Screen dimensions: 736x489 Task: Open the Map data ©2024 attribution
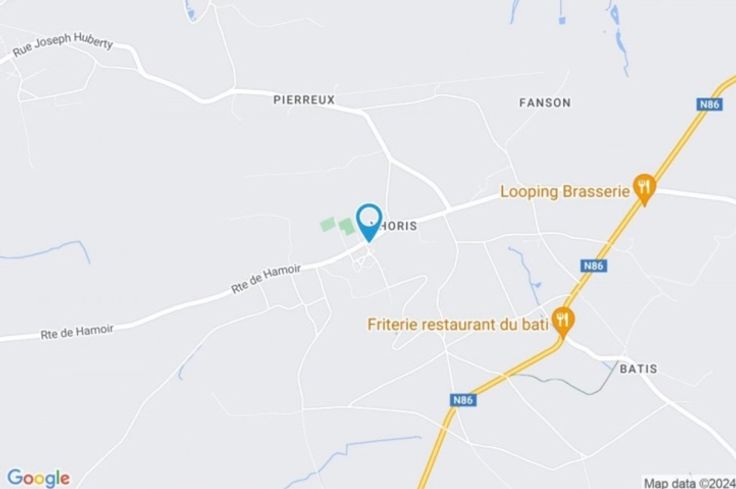click(690, 483)
